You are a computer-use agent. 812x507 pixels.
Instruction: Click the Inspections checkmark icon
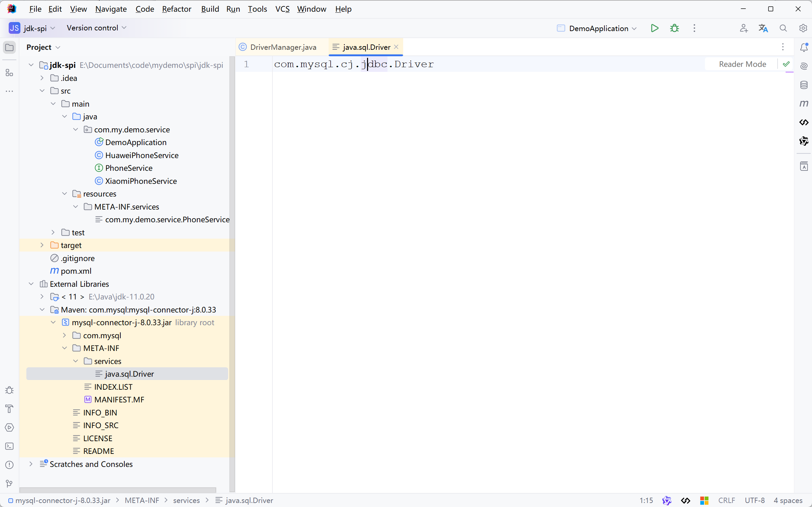786,64
